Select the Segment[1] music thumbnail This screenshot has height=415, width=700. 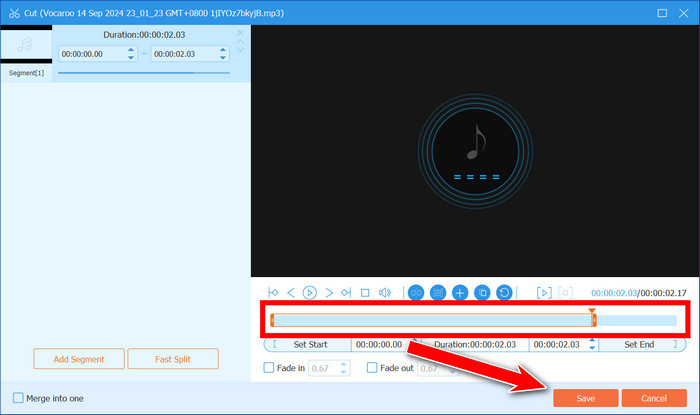[x=26, y=45]
